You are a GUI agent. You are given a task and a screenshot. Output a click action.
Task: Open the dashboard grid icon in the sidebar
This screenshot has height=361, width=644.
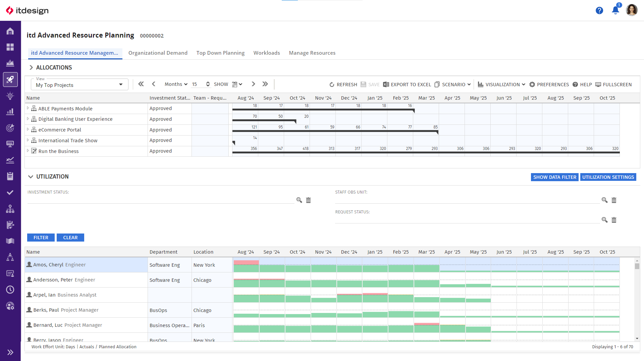coord(10,47)
